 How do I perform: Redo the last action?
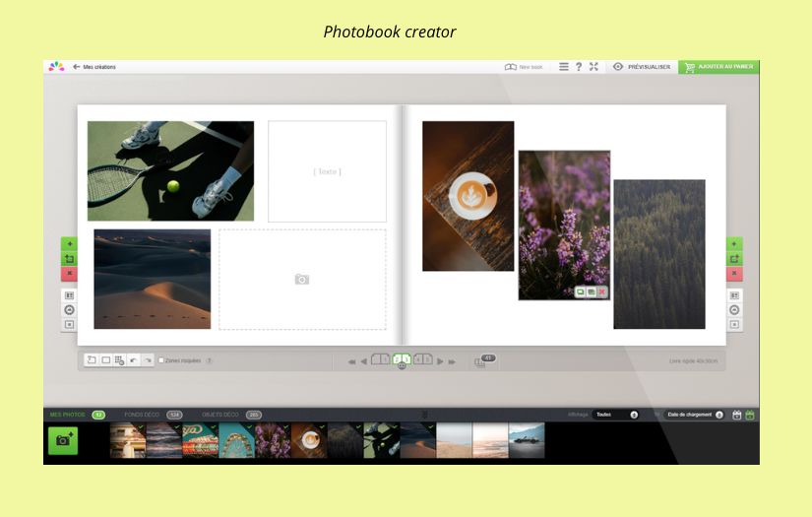(x=148, y=360)
